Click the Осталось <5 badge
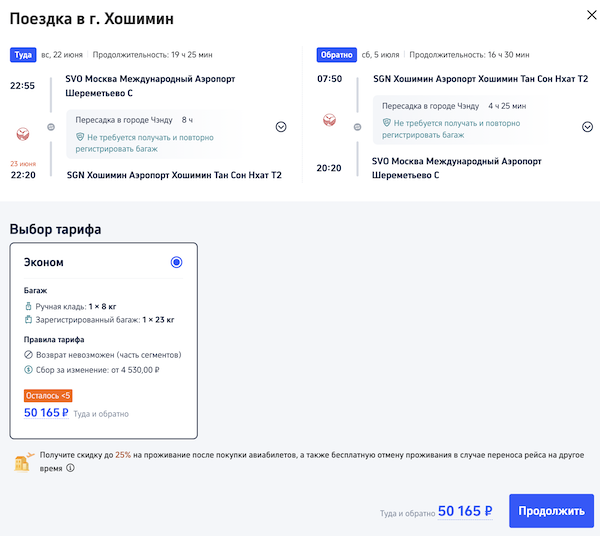Image resolution: width=600 pixels, height=536 pixels. (48, 395)
